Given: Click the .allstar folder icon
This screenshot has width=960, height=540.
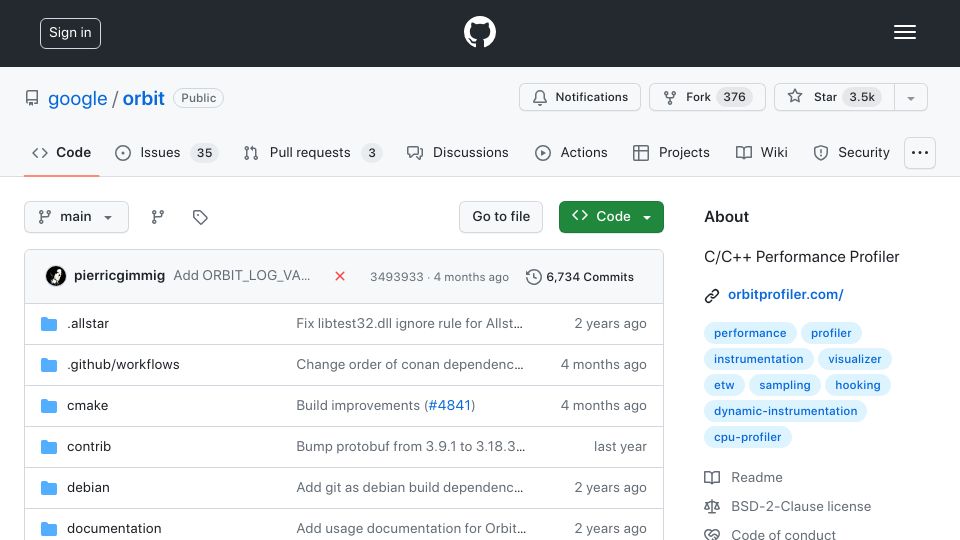Looking at the screenshot, I should click(49, 323).
